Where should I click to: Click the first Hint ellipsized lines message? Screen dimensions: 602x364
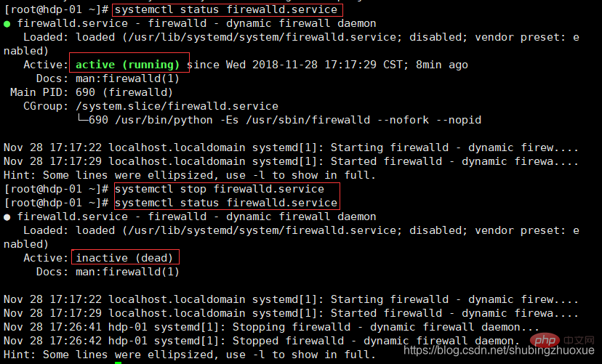(190, 175)
